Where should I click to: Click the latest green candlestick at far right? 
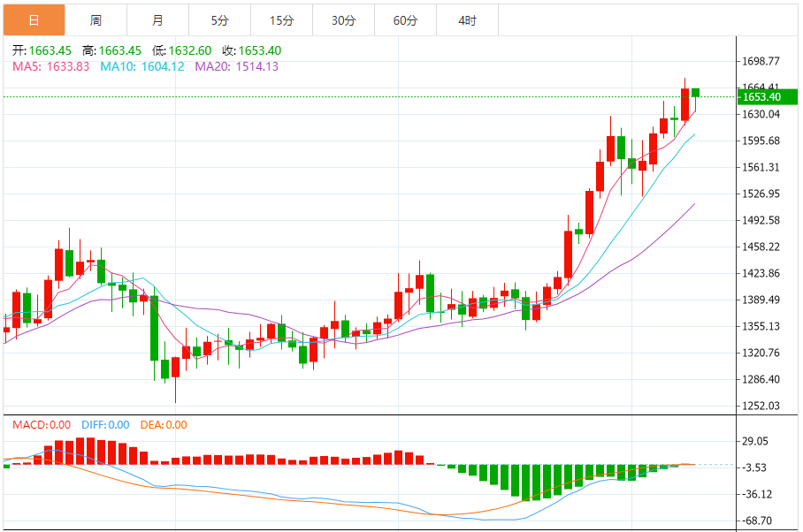[x=695, y=100]
